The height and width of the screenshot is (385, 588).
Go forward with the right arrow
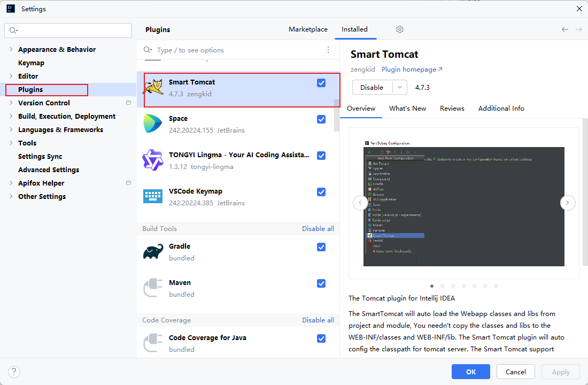coord(578,29)
